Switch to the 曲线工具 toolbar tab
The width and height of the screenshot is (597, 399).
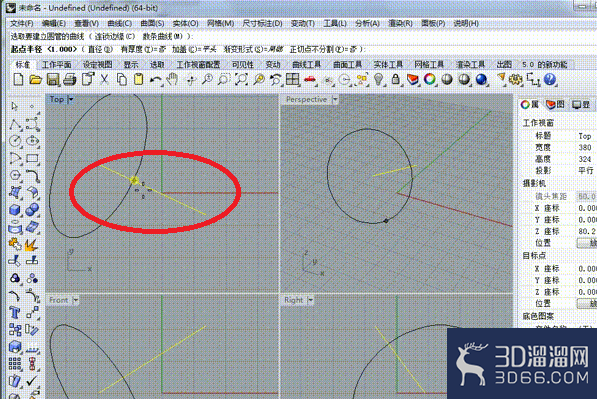(306, 65)
